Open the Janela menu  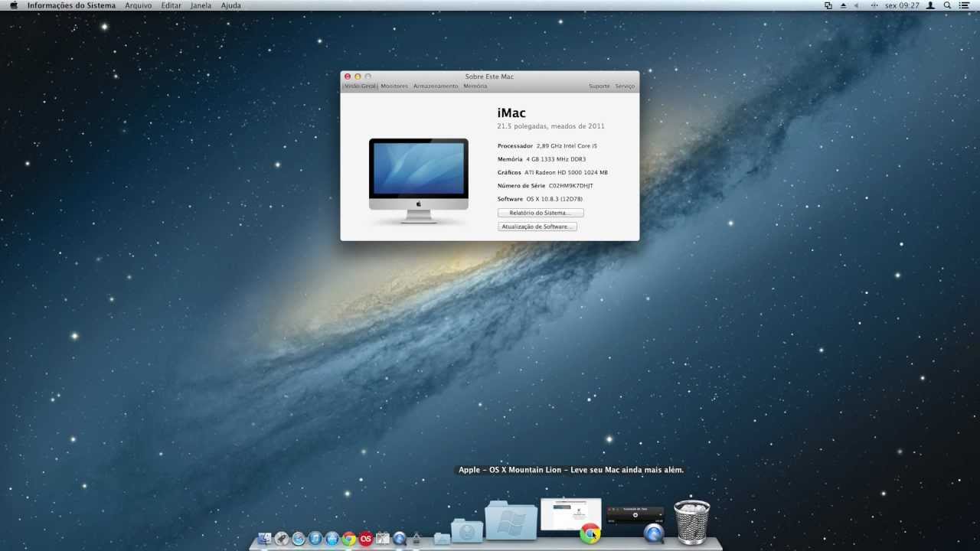[x=201, y=5]
